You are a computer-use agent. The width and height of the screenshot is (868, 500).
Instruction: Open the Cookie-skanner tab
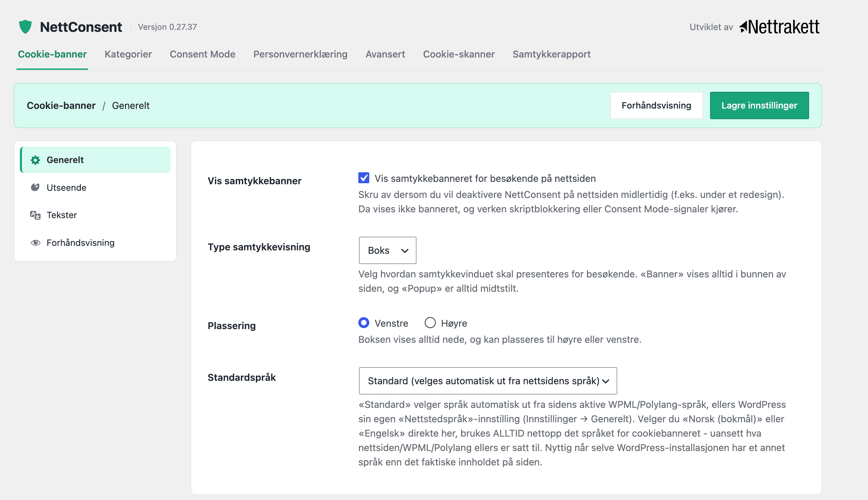point(459,54)
